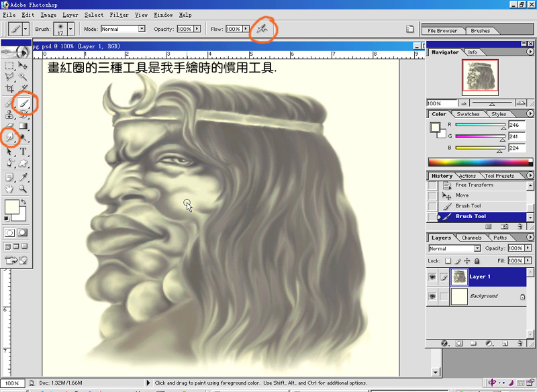Select the Custom Shape tool
The width and height of the screenshot is (537, 392).
(23, 163)
